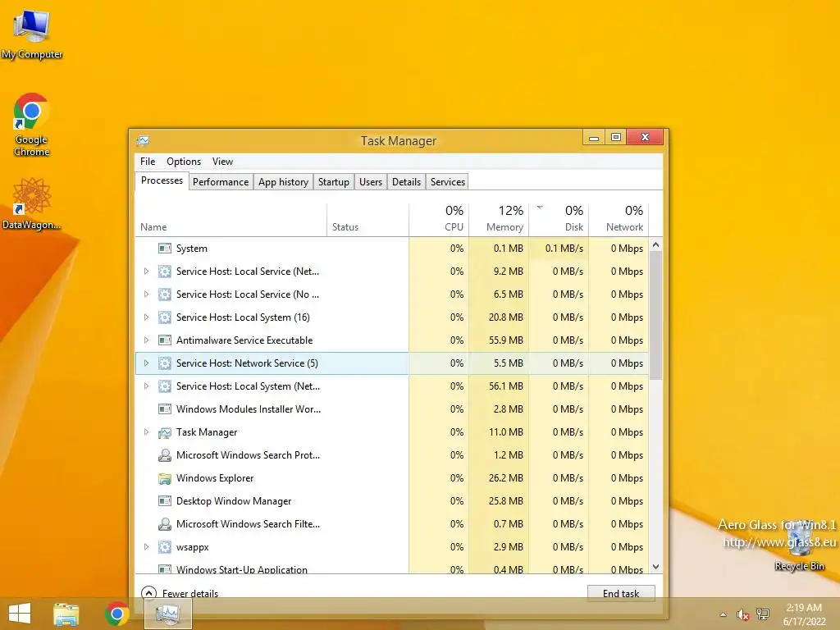Switch to the Services tab
The image size is (840, 630).
tap(448, 182)
